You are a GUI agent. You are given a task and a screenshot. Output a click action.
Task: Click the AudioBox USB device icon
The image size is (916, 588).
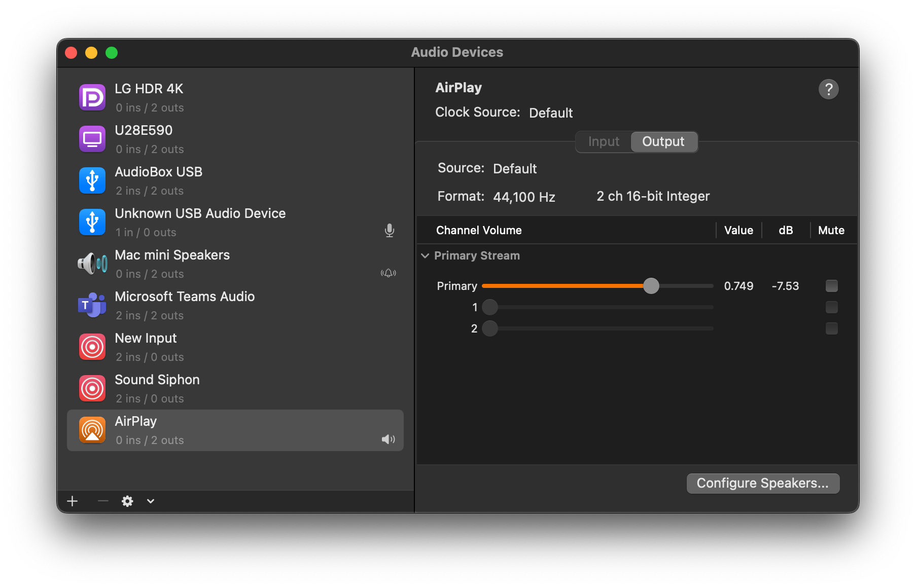click(92, 180)
